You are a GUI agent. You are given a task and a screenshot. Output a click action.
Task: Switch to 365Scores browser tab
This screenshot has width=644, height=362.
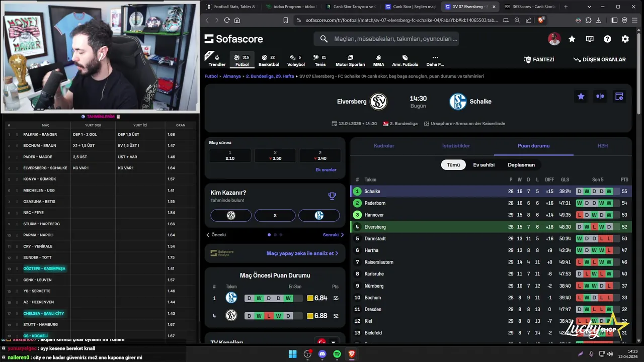tap(530, 7)
